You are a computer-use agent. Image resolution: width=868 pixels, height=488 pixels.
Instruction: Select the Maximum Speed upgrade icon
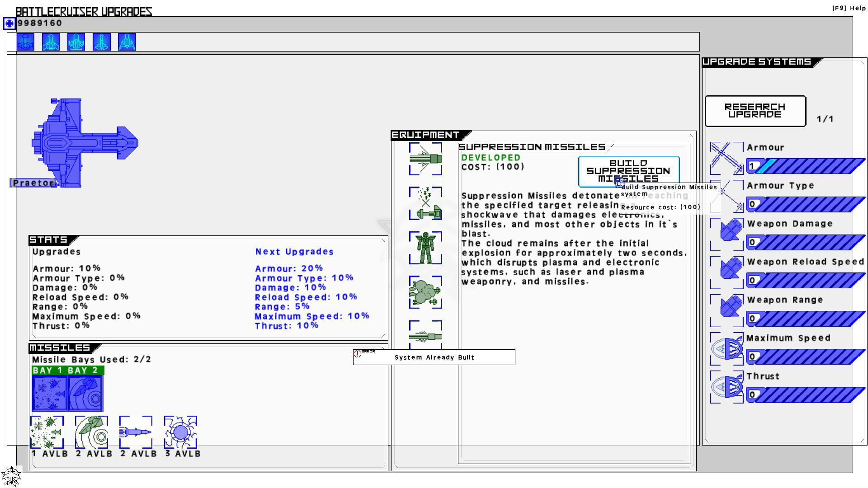point(726,349)
